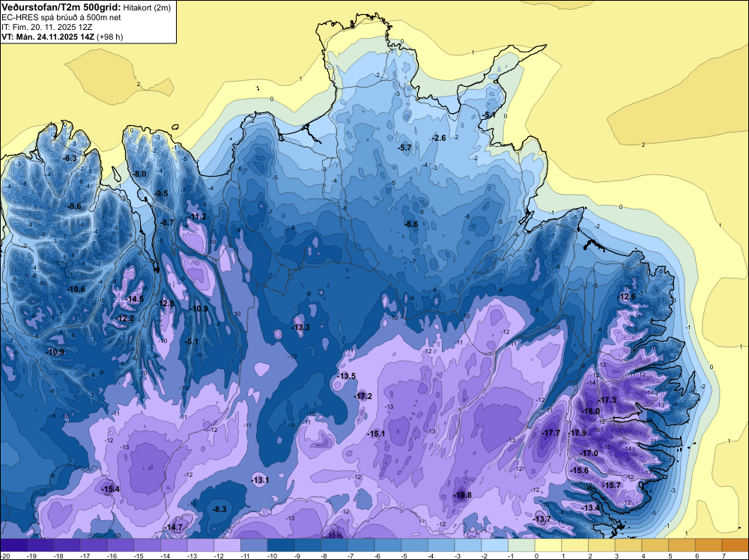Click the (+98 h) forecast offset text
This screenshot has width=749, height=560.
110,37
